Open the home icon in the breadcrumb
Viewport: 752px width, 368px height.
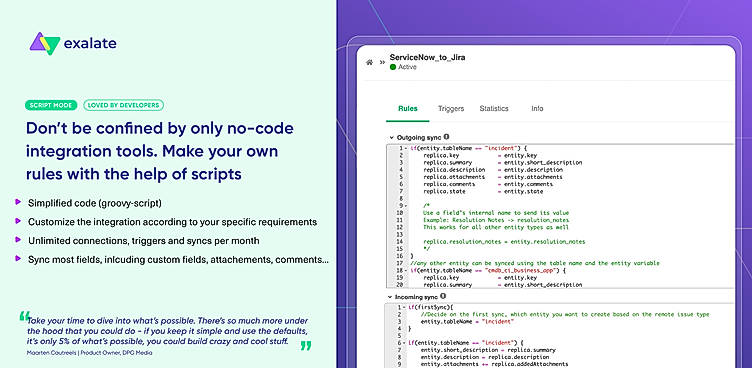point(369,62)
